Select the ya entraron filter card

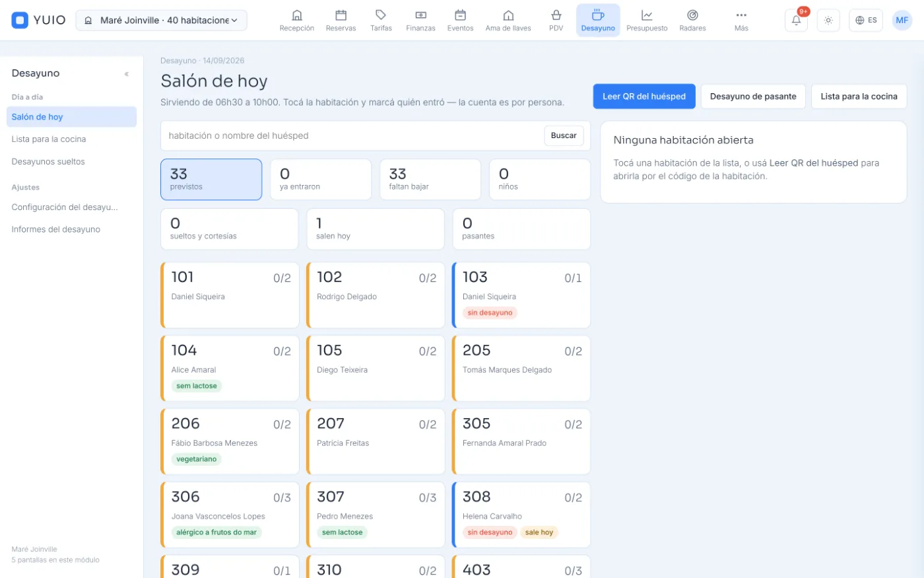click(x=321, y=179)
